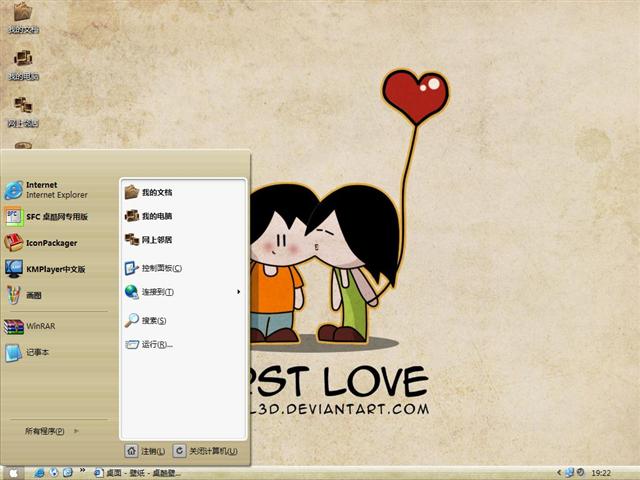Select the 网上邻居 icon on the desktop
This screenshot has width=640, height=480.
23,112
